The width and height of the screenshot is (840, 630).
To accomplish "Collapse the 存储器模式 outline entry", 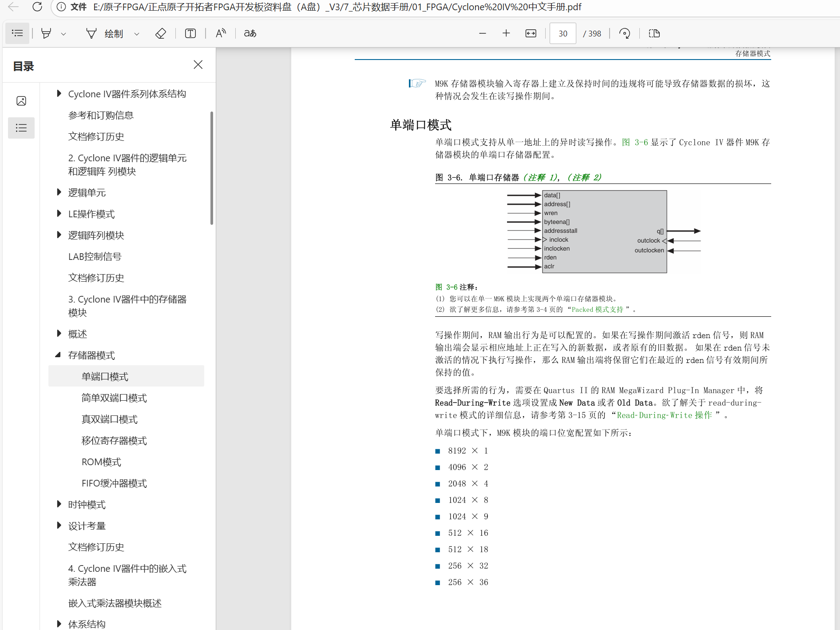I will [58, 355].
